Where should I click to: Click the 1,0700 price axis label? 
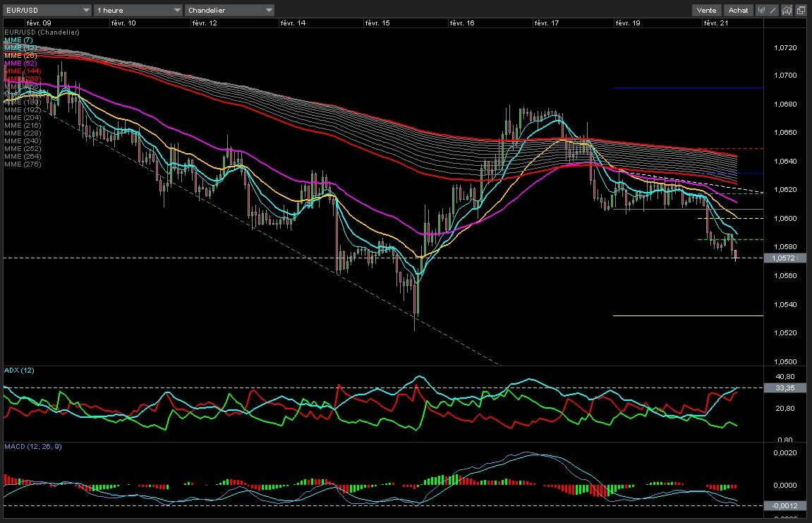click(785, 75)
